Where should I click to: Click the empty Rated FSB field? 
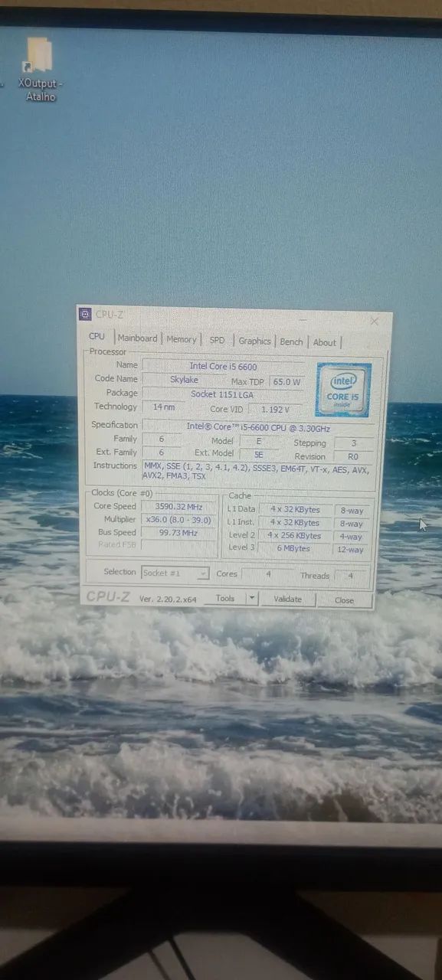coord(178,546)
